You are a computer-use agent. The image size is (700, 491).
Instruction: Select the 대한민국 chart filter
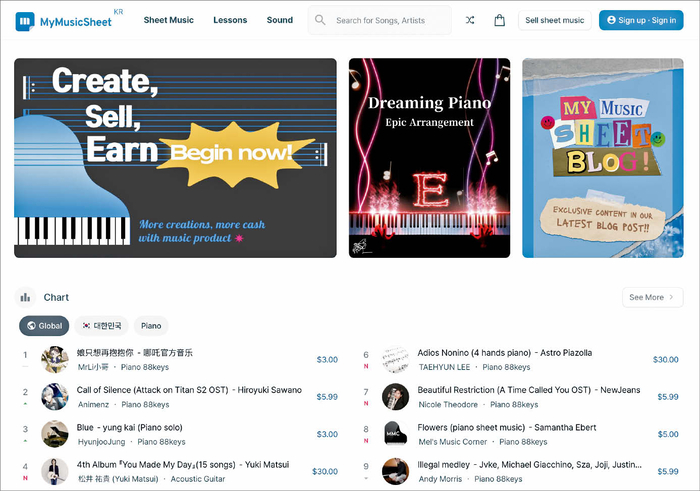(x=101, y=326)
